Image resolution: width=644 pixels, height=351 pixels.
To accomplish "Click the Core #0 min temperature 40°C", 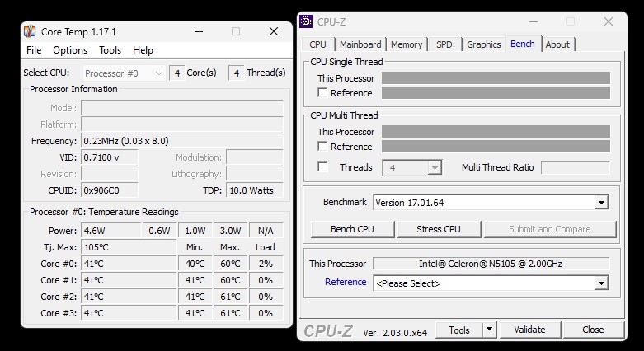I will (x=195, y=264).
